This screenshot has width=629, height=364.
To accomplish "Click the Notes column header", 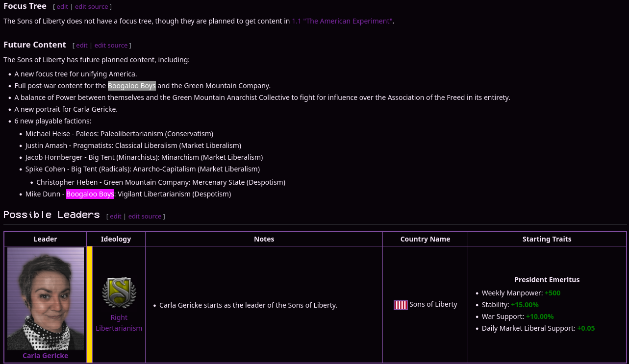I will click(x=264, y=239).
